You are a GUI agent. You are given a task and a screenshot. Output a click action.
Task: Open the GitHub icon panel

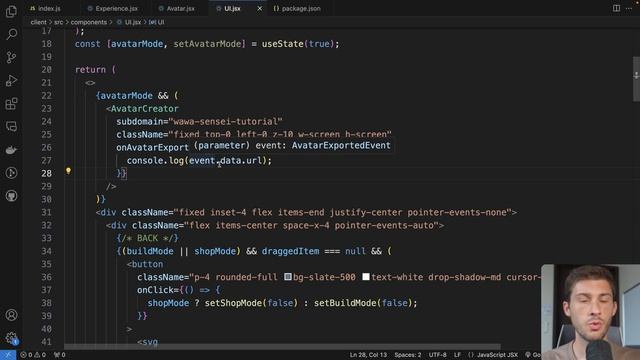[11, 196]
